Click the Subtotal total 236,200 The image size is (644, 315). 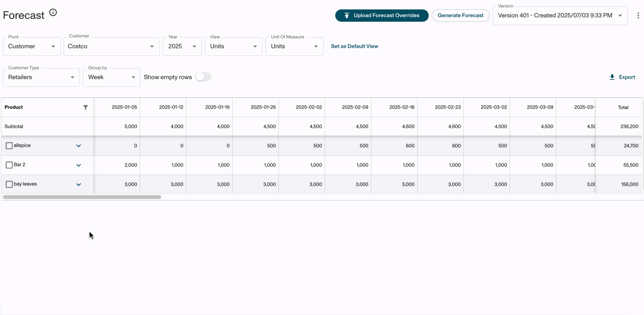[630, 126]
